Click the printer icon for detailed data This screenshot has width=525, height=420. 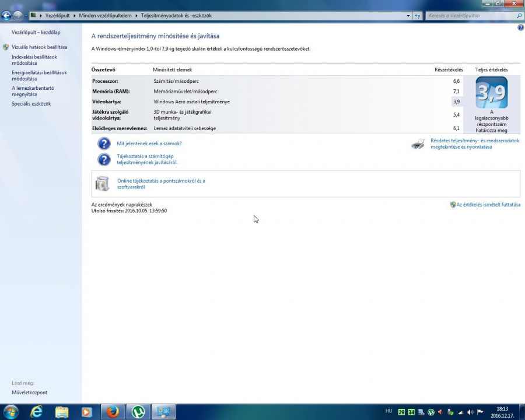pos(418,143)
